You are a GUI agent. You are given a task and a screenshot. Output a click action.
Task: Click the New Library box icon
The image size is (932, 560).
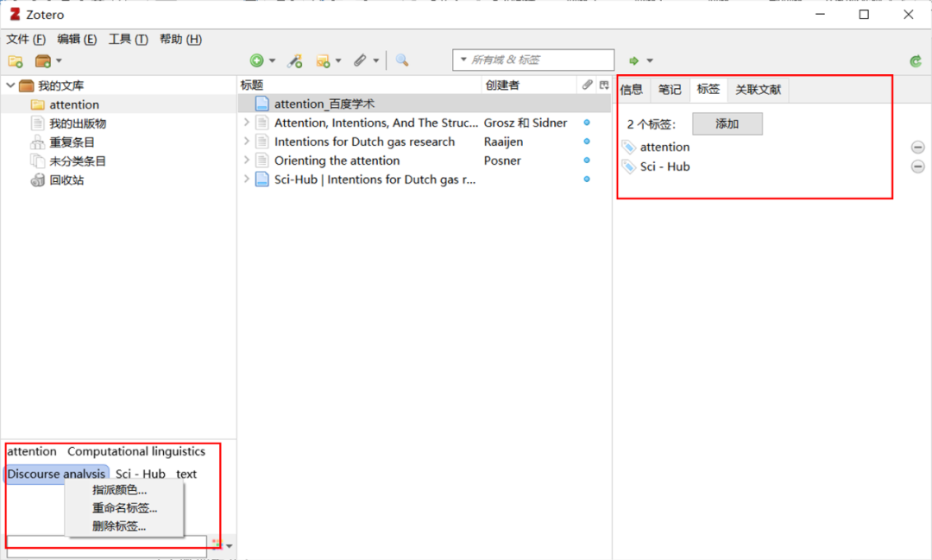pyautogui.click(x=43, y=60)
